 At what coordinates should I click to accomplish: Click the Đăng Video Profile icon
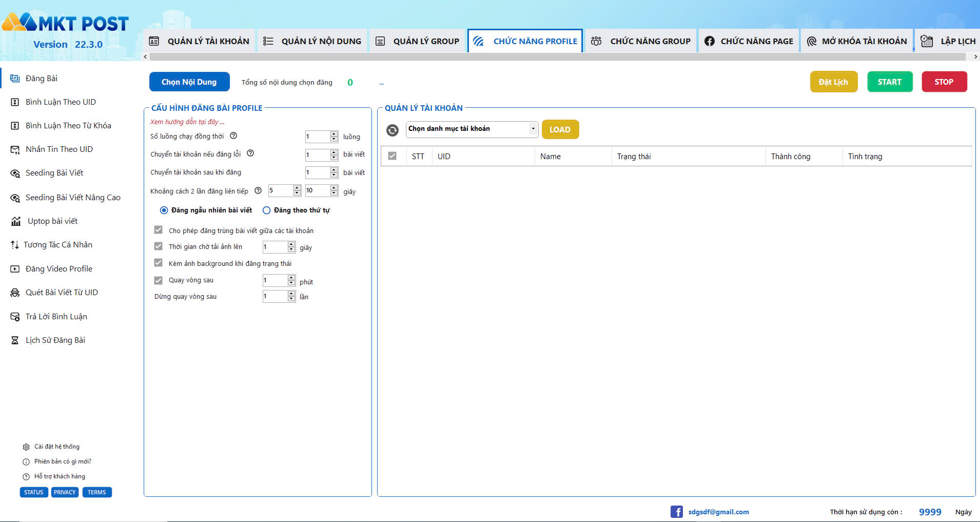click(15, 269)
